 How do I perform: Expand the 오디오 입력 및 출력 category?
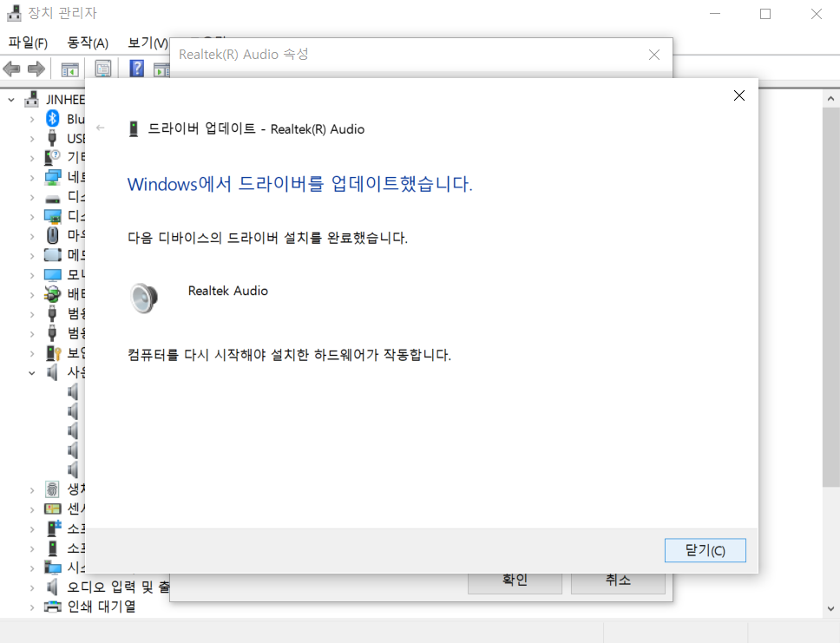click(32, 587)
